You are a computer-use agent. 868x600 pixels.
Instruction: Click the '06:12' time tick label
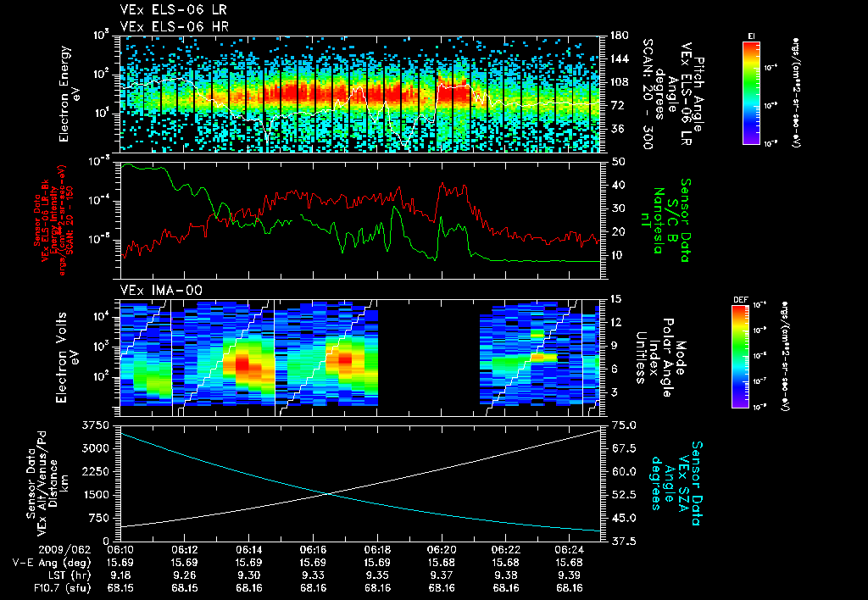click(184, 550)
